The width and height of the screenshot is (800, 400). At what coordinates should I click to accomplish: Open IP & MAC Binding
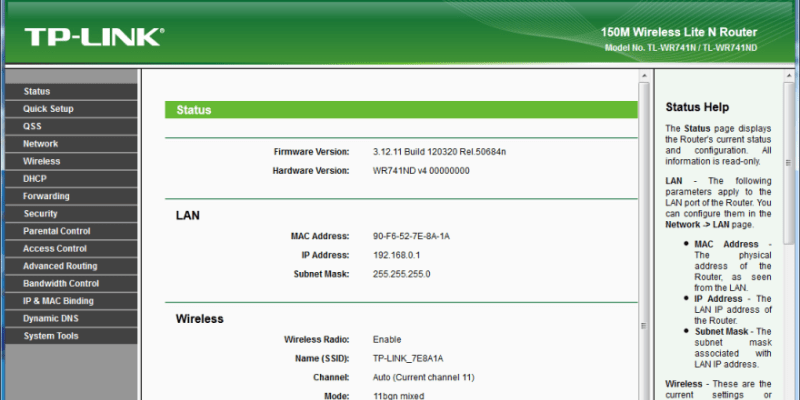point(71,301)
